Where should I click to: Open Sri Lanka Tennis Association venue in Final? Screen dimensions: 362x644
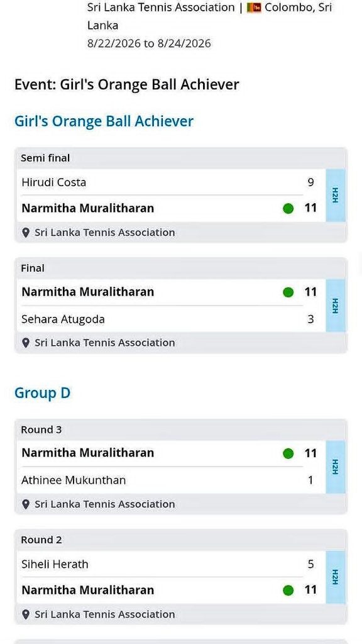[105, 343]
